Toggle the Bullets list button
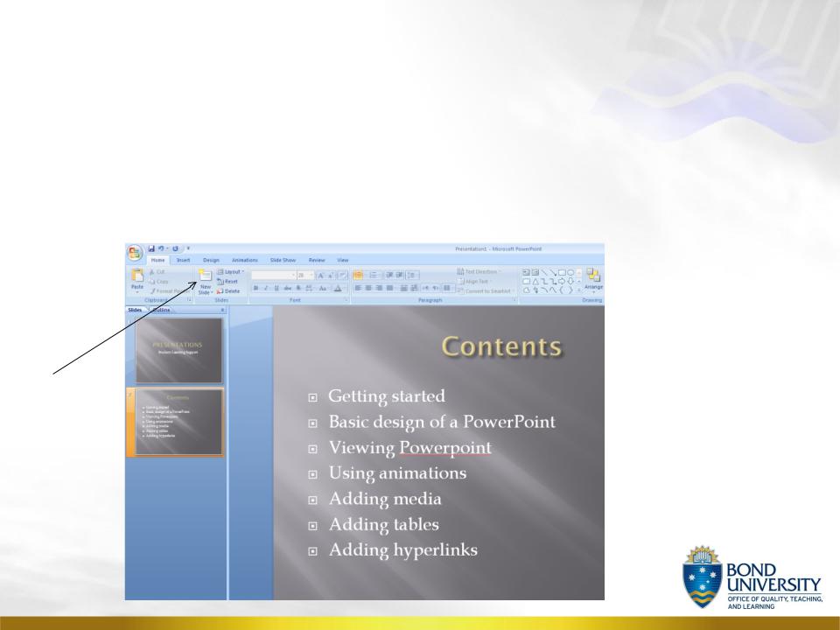 click(x=359, y=276)
